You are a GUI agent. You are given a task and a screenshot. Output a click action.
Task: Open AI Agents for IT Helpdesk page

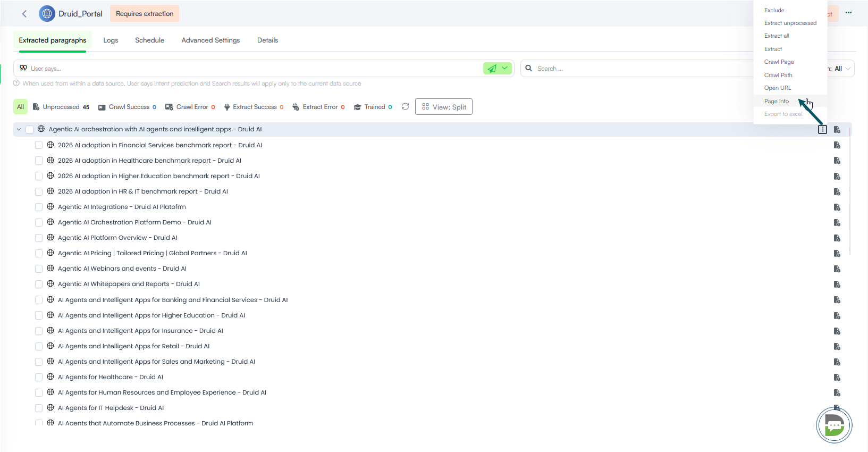[111, 408]
